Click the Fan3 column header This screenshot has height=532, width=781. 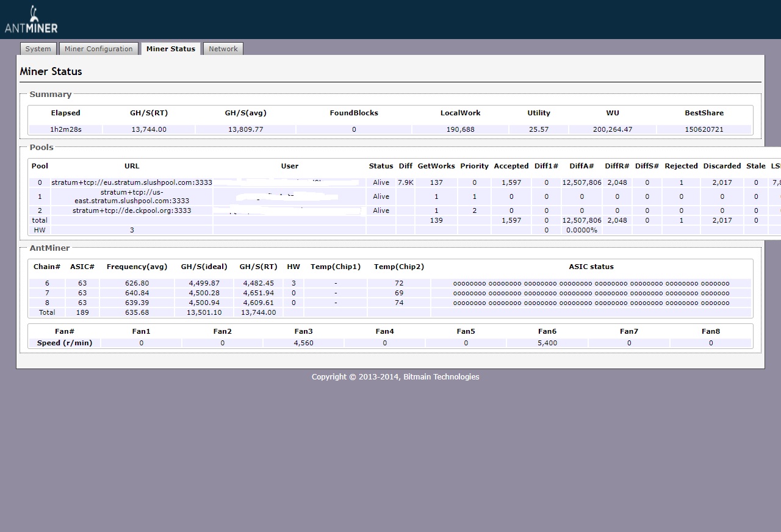pos(304,331)
